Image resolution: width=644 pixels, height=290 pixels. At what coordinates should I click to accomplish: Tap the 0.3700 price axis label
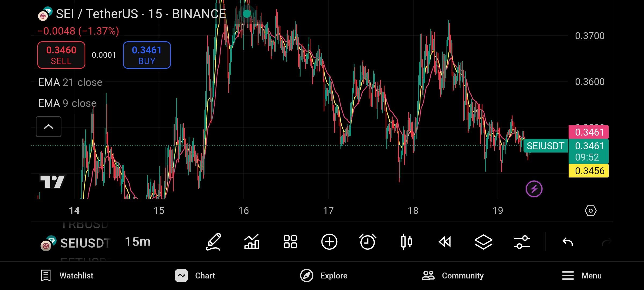coord(590,36)
